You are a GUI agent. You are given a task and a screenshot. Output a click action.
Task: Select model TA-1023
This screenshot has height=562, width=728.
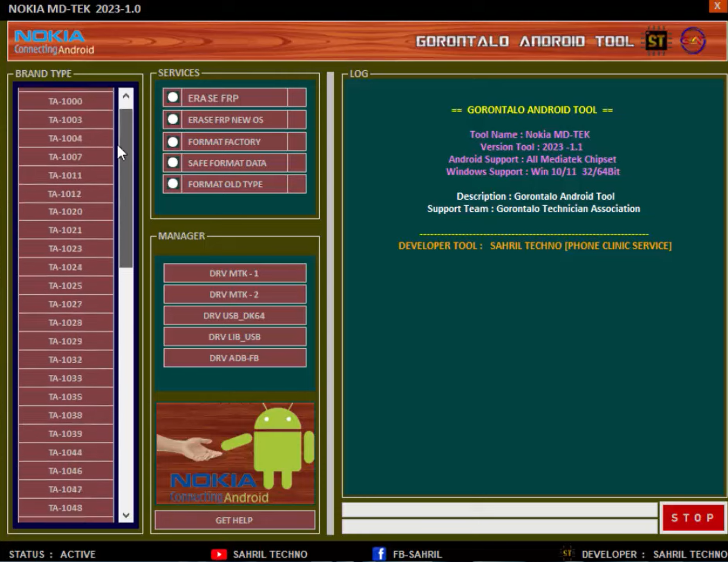[x=66, y=249]
